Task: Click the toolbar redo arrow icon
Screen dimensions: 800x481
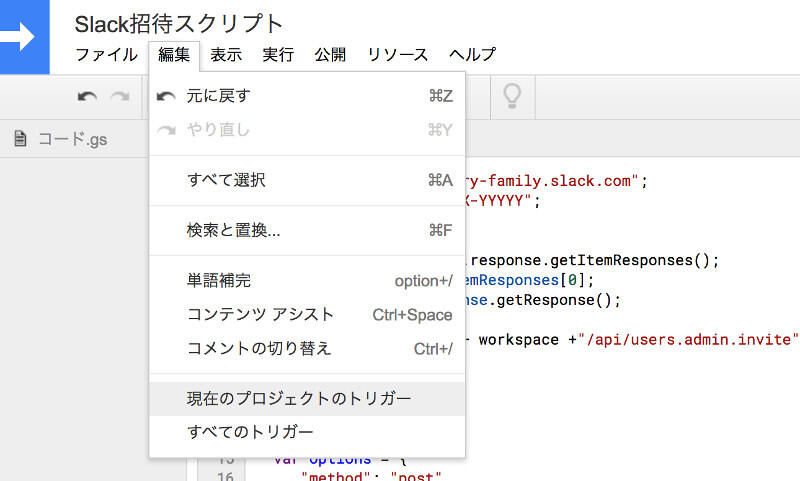Action: (x=120, y=97)
